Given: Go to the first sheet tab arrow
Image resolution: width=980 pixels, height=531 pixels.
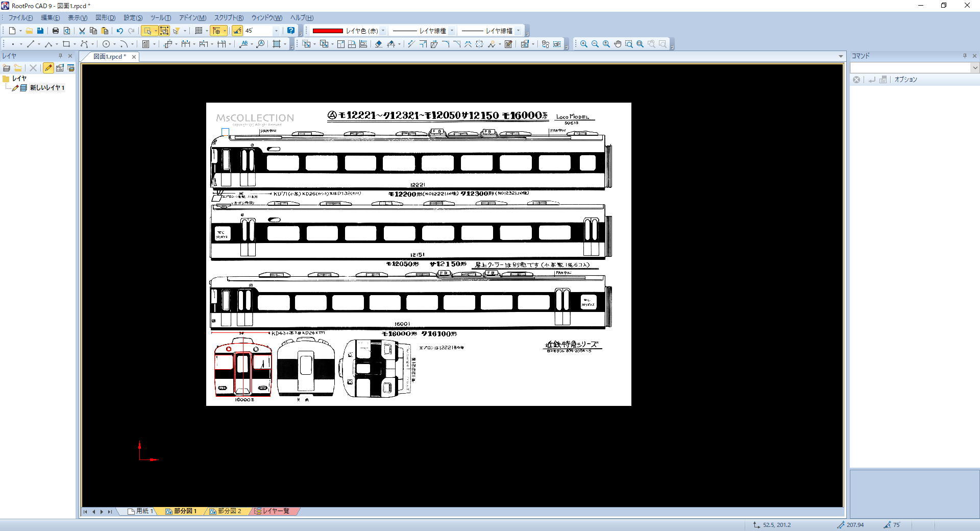Looking at the screenshot, I should coord(85,511).
